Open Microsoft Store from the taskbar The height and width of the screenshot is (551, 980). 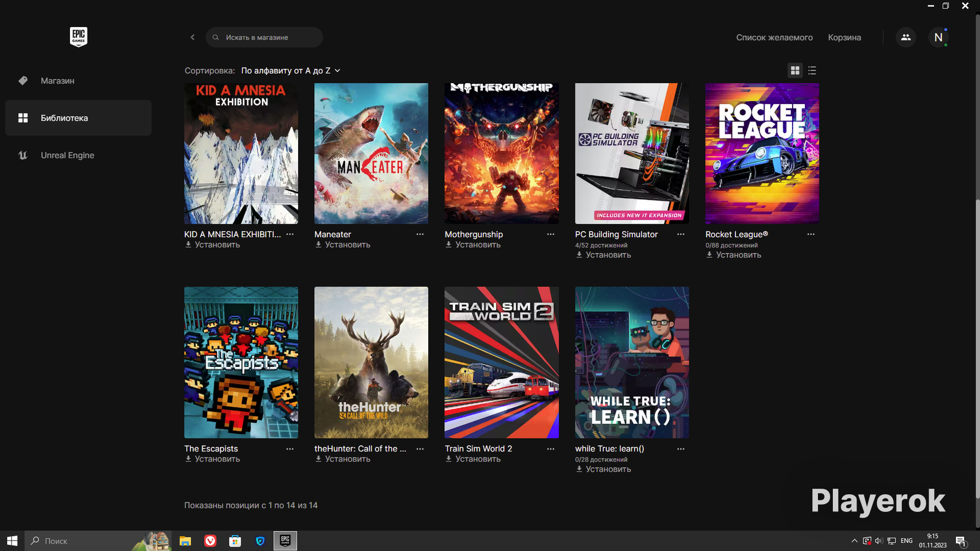click(235, 541)
